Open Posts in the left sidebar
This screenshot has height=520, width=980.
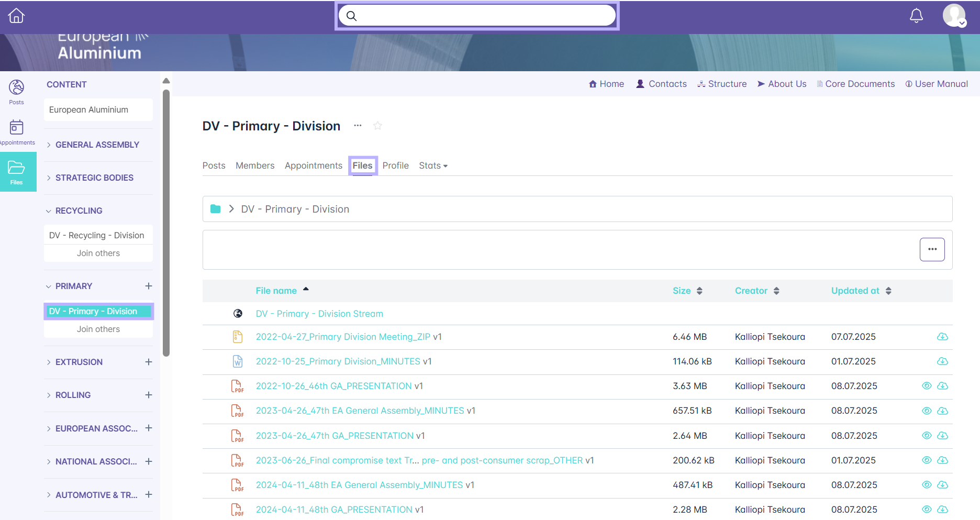[16, 92]
